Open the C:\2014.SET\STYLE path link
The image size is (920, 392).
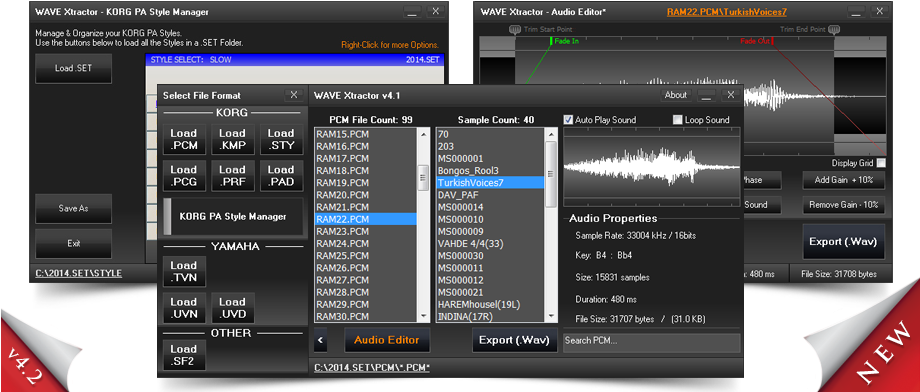pyautogui.click(x=79, y=273)
